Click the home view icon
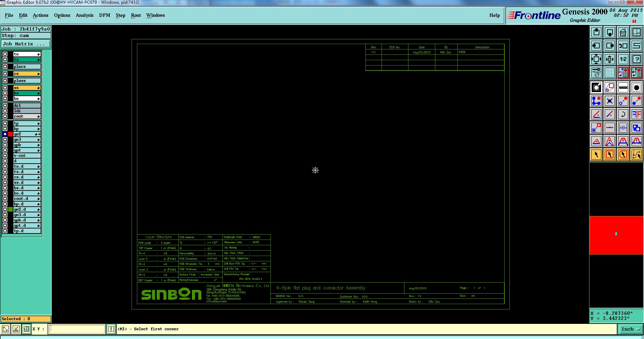 [623, 32]
